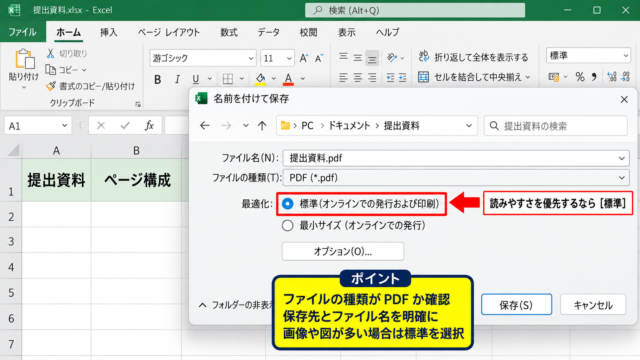The width and height of the screenshot is (640, 360).
Task: Open the font name dropdown
Action: point(251,58)
